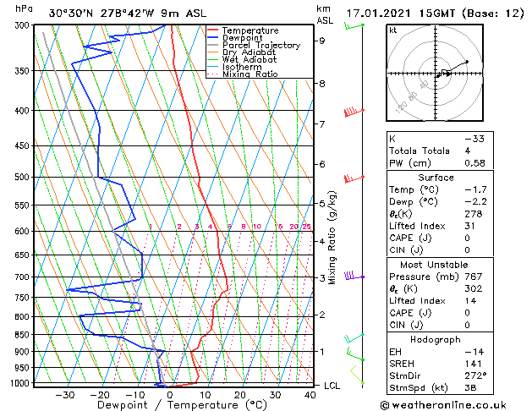Click the 1000 pressure level label
The height and width of the screenshot is (411, 532).
point(21,383)
